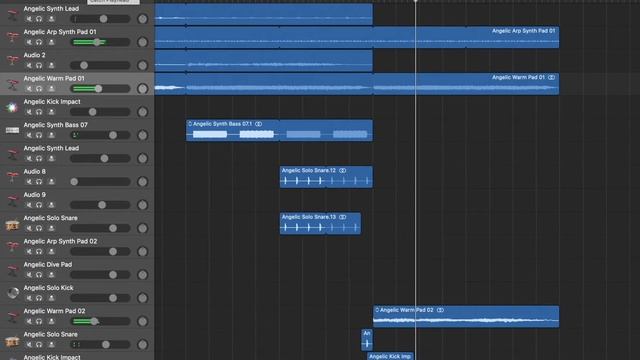Viewport: 640px width, 360px height.
Task: Mute the Angelic Synth Bass 07 track
Action: tap(29, 135)
